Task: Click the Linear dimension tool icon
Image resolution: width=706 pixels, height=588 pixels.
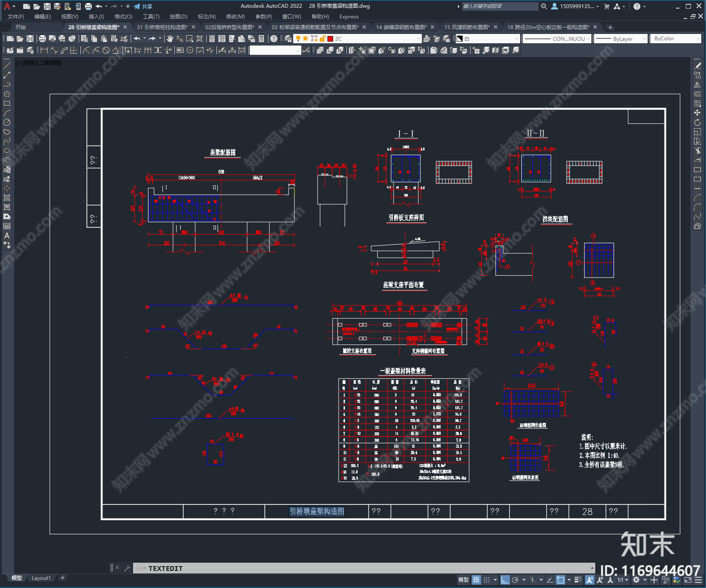Action: (x=44, y=50)
